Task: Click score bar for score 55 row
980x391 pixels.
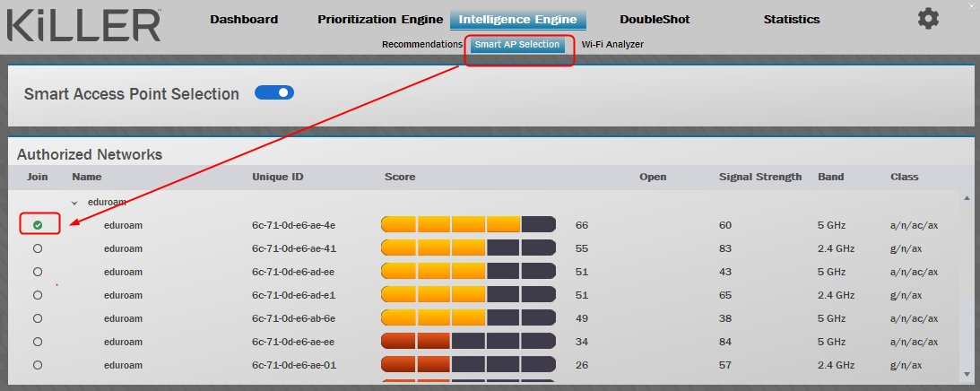Action: point(468,248)
